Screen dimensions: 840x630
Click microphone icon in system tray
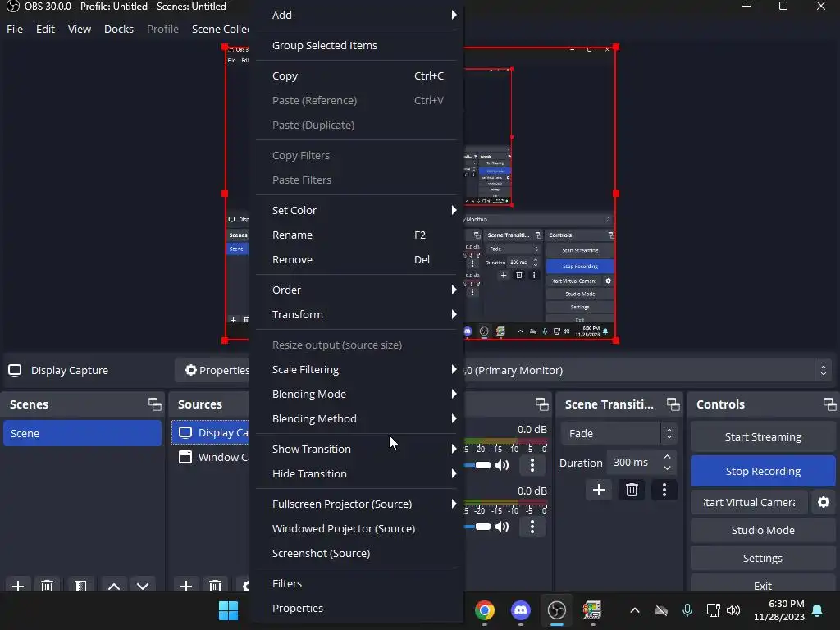click(x=687, y=610)
